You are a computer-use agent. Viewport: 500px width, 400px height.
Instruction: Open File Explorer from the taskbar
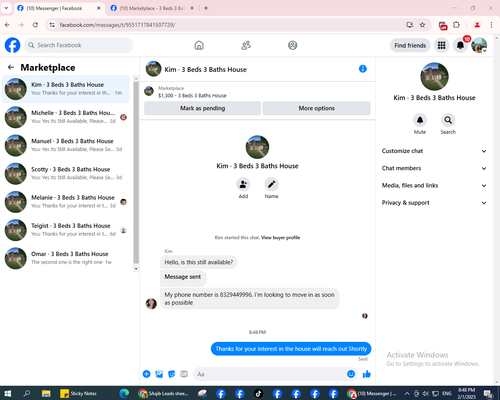46,393
